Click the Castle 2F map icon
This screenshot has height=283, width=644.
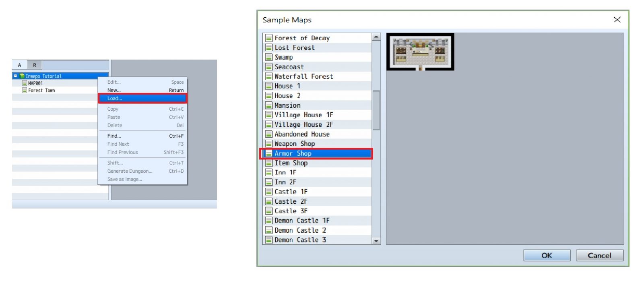click(269, 201)
